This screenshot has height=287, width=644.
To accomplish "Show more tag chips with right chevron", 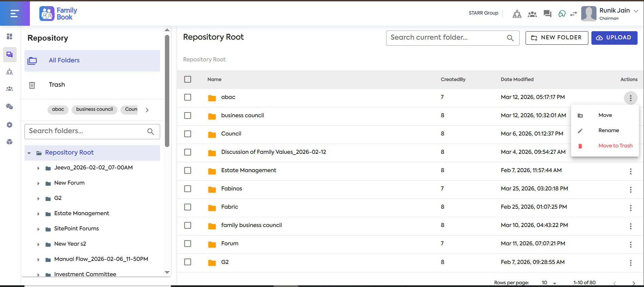I will [147, 110].
